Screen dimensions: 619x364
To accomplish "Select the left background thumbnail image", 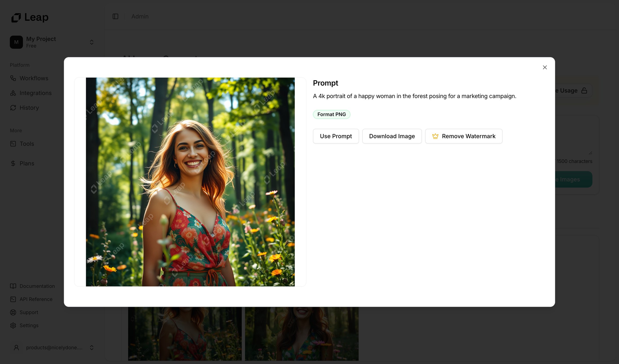I will click(x=185, y=334).
